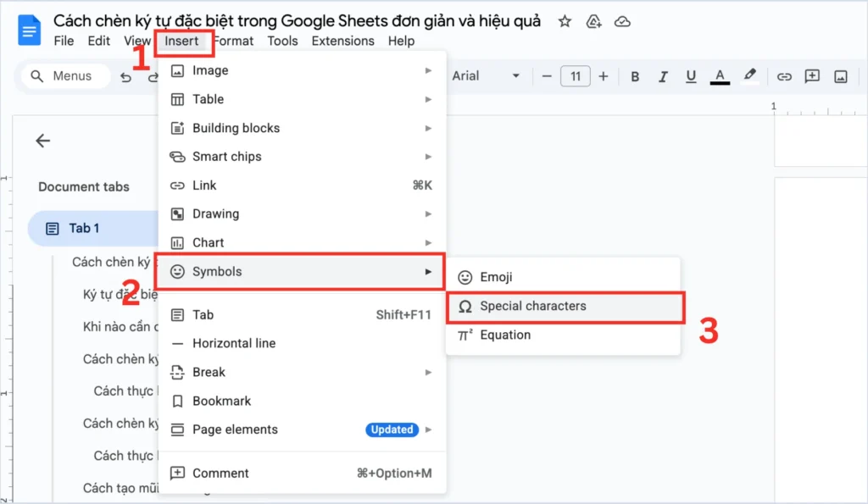868x504 pixels.
Task: Choose Break menu entry
Action: coord(302,372)
